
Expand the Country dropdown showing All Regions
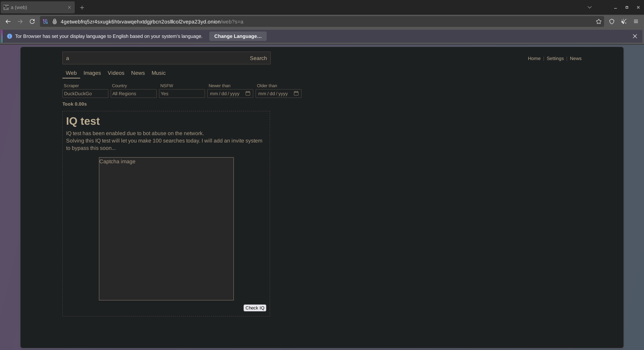[x=133, y=94]
